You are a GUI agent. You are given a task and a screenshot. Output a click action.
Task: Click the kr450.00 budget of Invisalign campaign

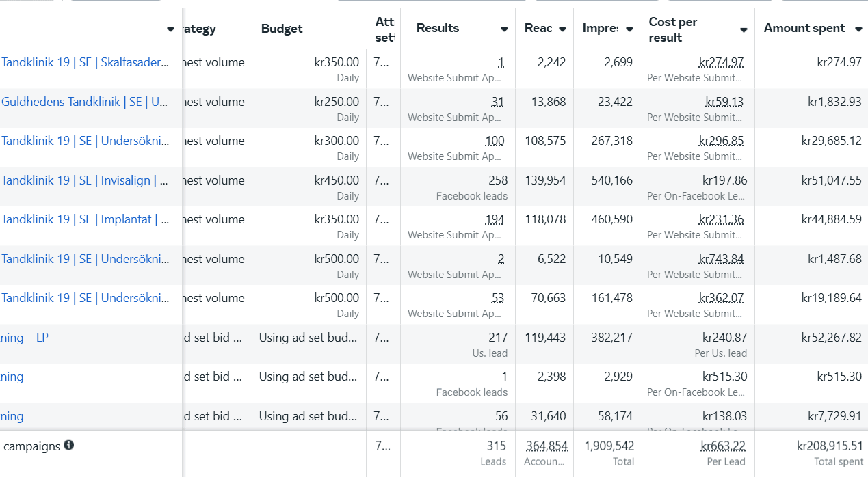coord(337,180)
